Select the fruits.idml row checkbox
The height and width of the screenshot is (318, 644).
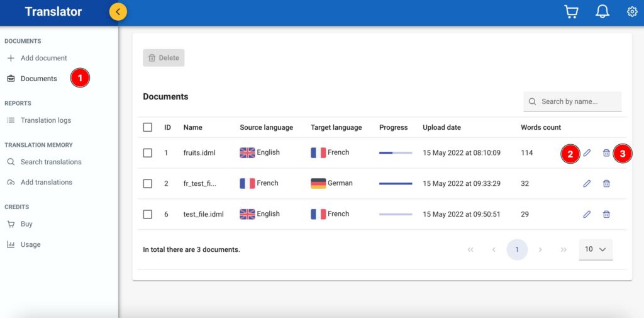coord(148,153)
